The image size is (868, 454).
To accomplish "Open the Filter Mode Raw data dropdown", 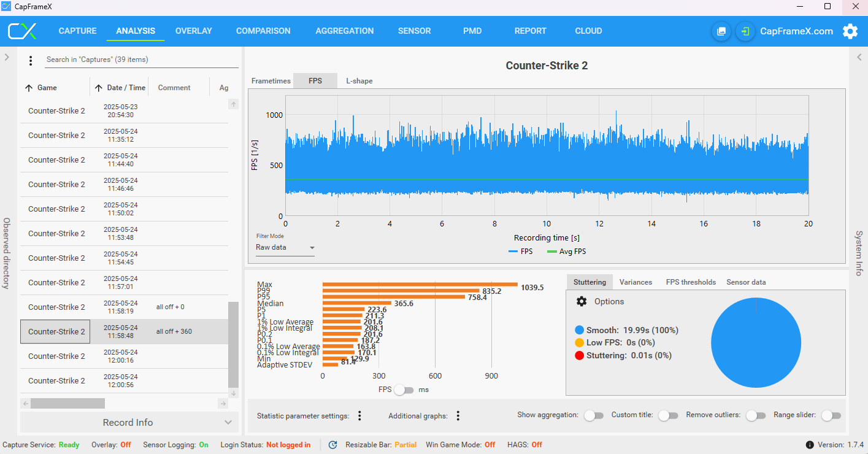I will click(x=285, y=248).
